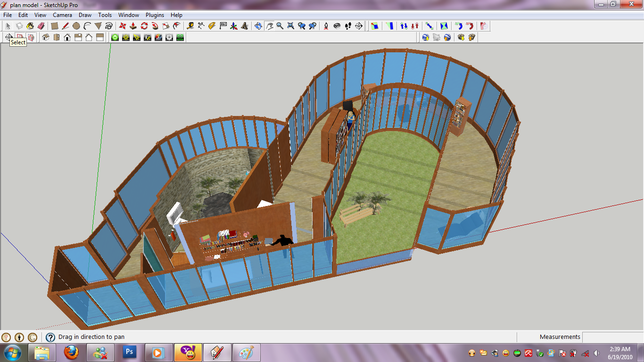Activate the Look Around eye tool
644x362 pixels.
point(337,26)
